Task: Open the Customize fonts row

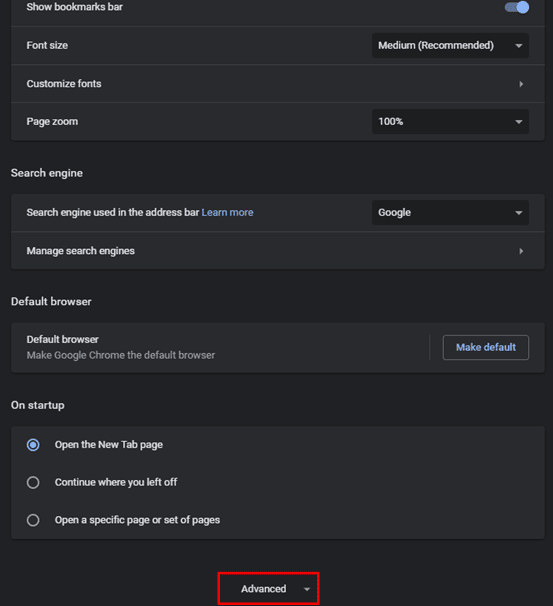Action: coord(278,84)
